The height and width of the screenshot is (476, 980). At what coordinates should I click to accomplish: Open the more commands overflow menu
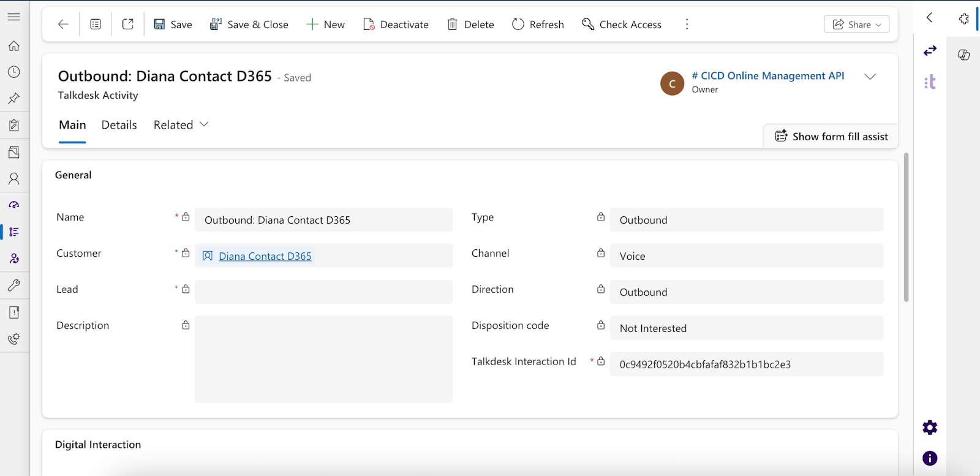point(687,25)
